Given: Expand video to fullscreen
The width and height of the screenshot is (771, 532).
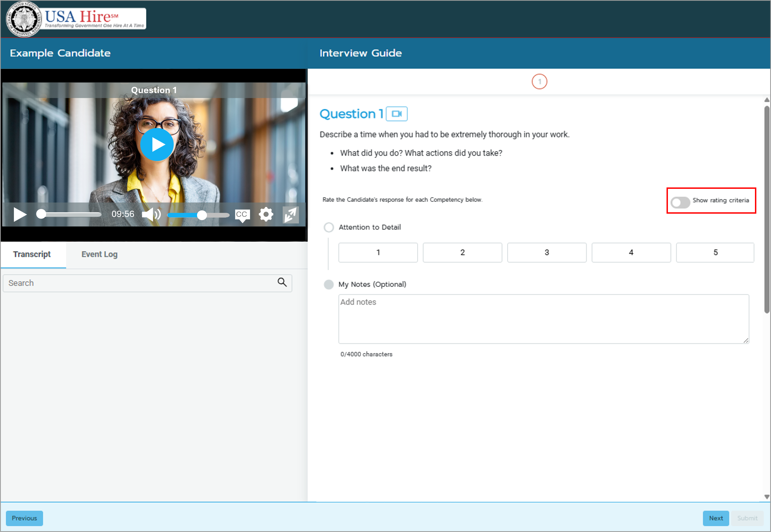Looking at the screenshot, I should click(x=291, y=215).
